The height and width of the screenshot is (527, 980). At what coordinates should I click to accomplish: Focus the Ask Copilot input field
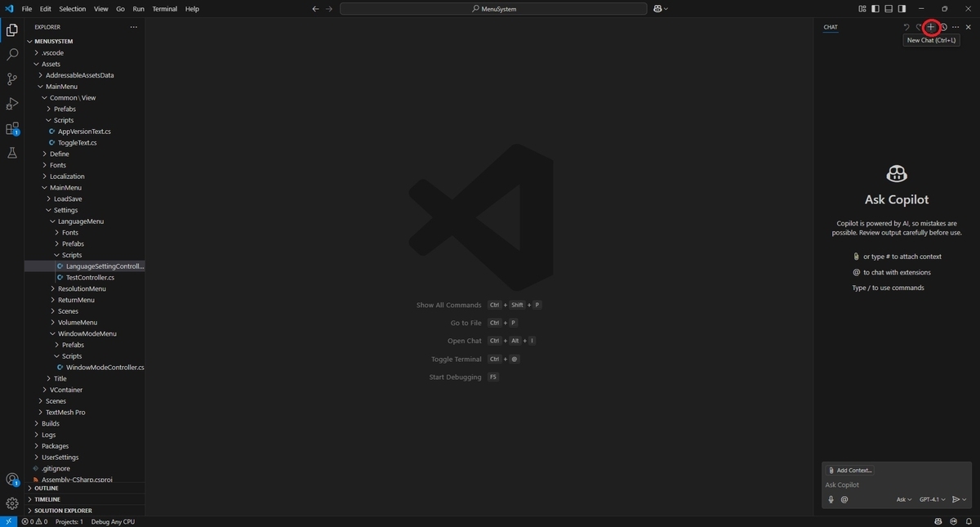click(x=897, y=485)
